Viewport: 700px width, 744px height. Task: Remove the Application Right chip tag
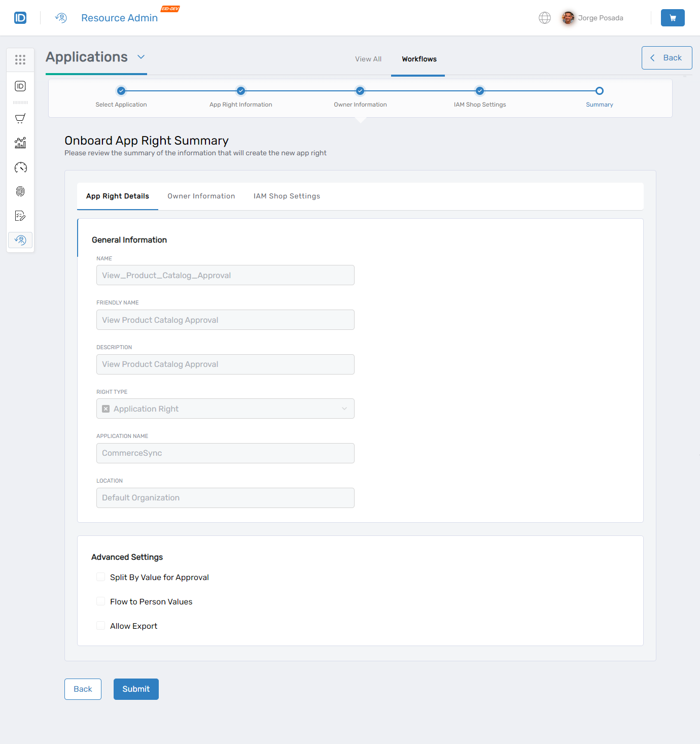(x=106, y=408)
